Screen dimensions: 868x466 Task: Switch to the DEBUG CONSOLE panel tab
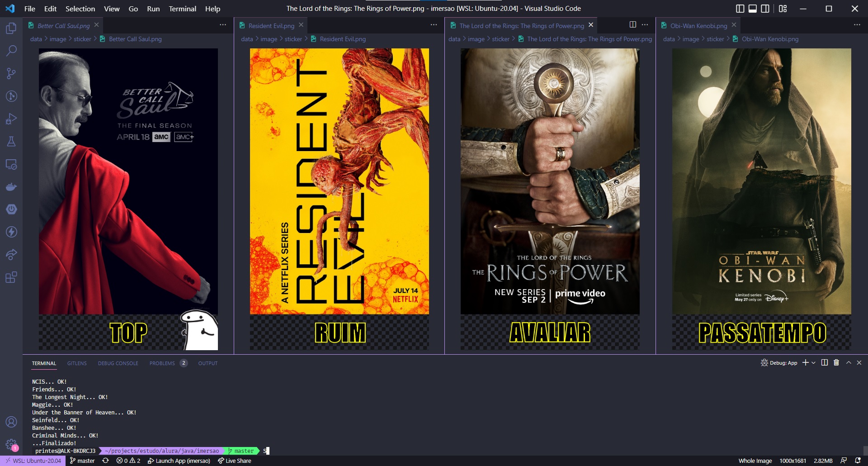point(118,363)
